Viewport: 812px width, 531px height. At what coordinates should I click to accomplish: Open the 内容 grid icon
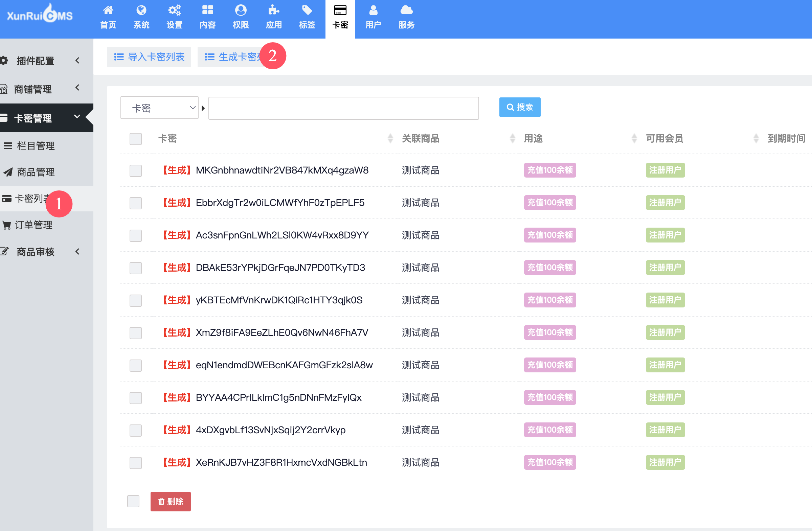coord(207,10)
